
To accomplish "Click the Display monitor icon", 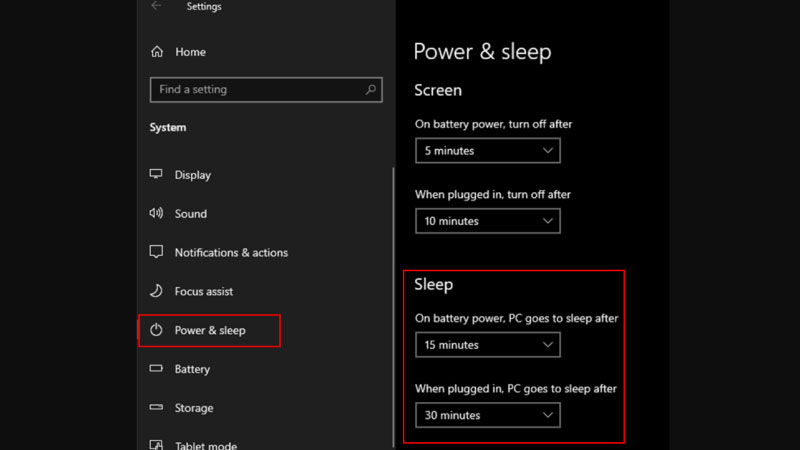I will pos(156,174).
